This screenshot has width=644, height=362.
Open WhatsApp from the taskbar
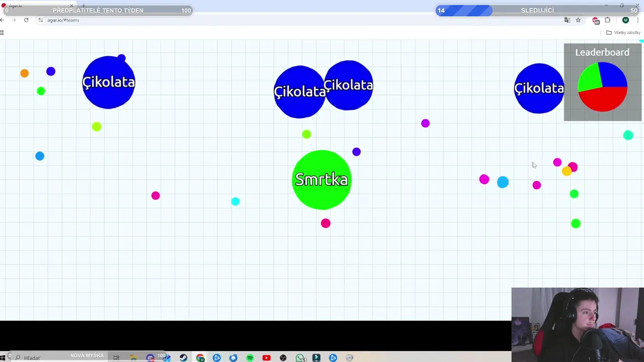click(300, 357)
